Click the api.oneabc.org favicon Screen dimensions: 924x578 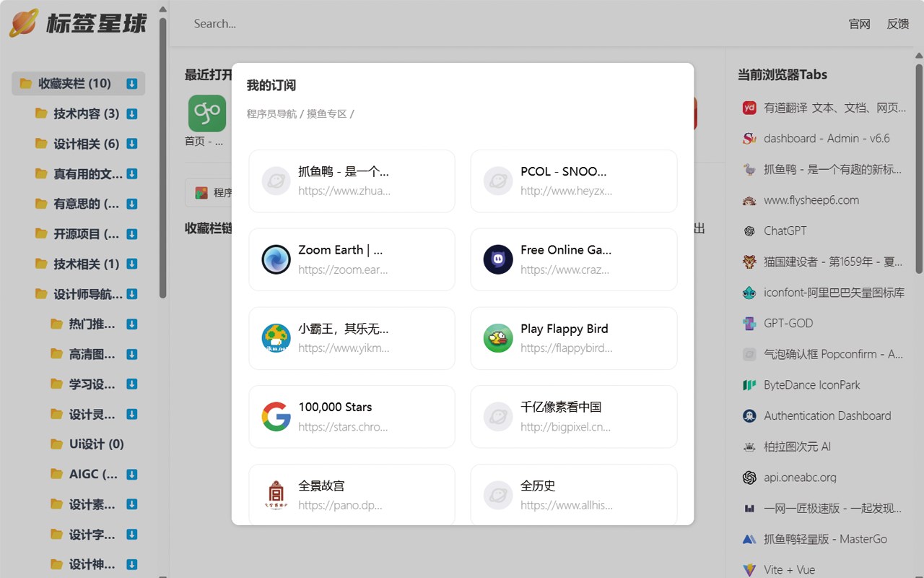(749, 478)
